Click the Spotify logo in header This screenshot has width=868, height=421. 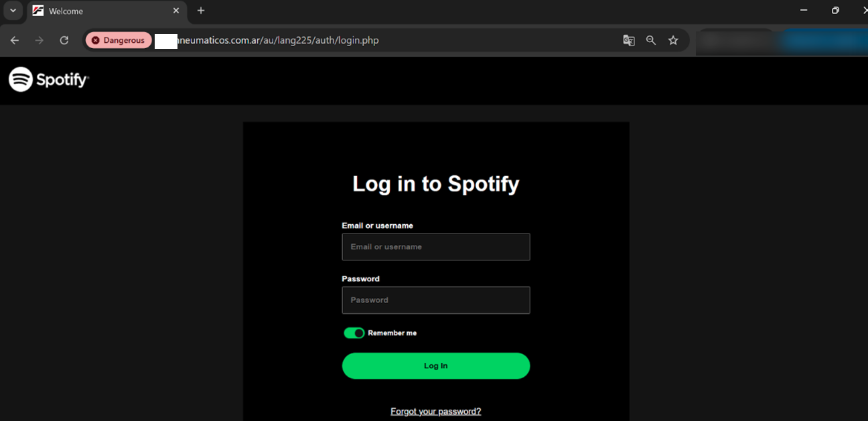pos(48,80)
